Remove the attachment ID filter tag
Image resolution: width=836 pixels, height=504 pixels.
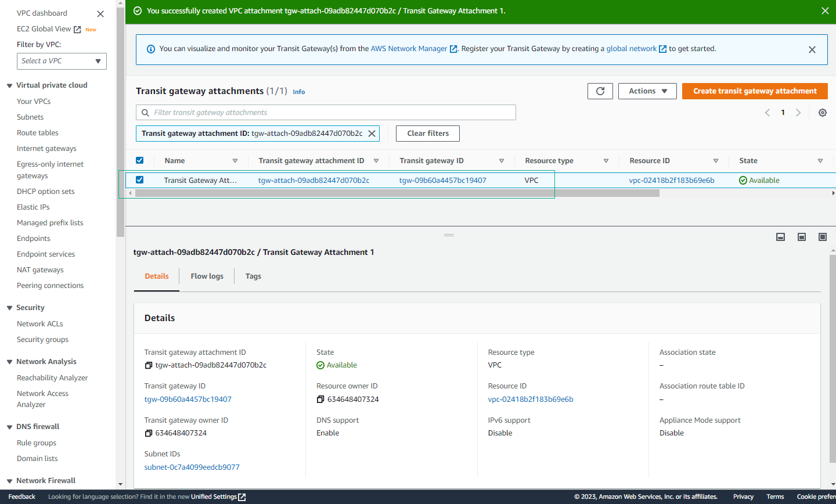coord(372,134)
